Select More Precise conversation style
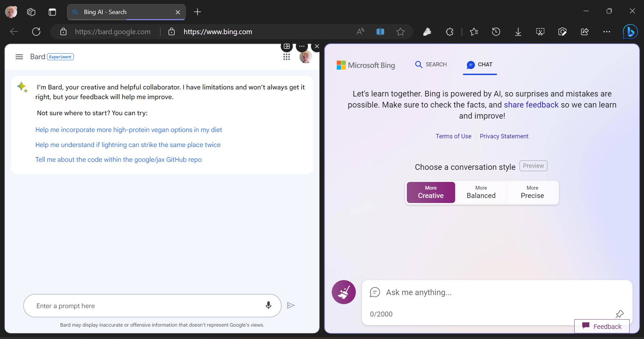The image size is (644, 339). pos(532,192)
